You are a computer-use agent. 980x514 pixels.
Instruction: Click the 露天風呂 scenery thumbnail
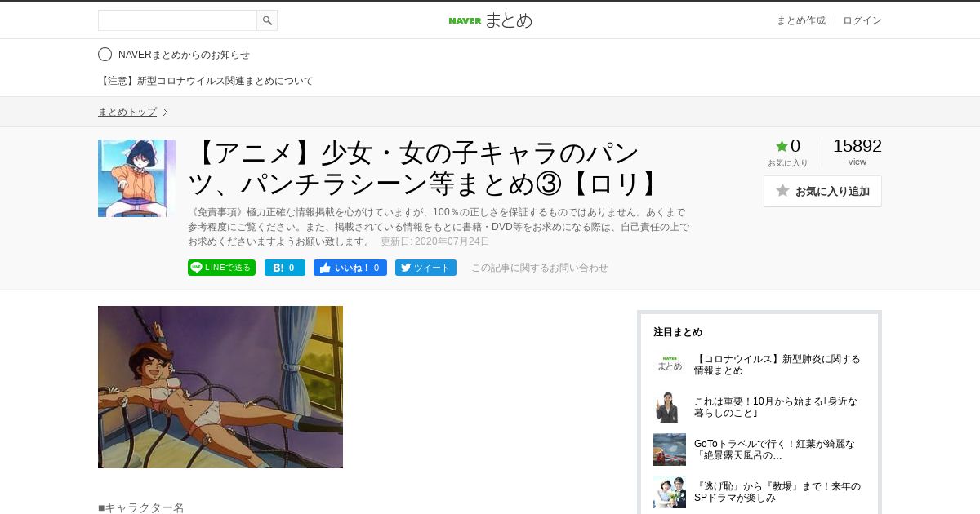[x=670, y=450]
